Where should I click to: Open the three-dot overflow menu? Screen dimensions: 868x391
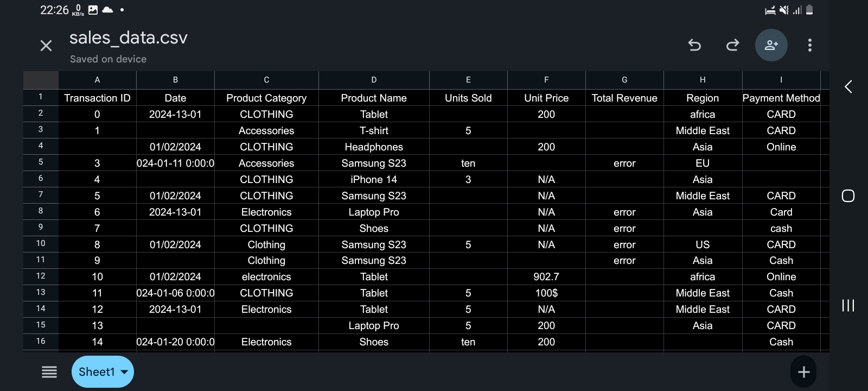[809, 45]
